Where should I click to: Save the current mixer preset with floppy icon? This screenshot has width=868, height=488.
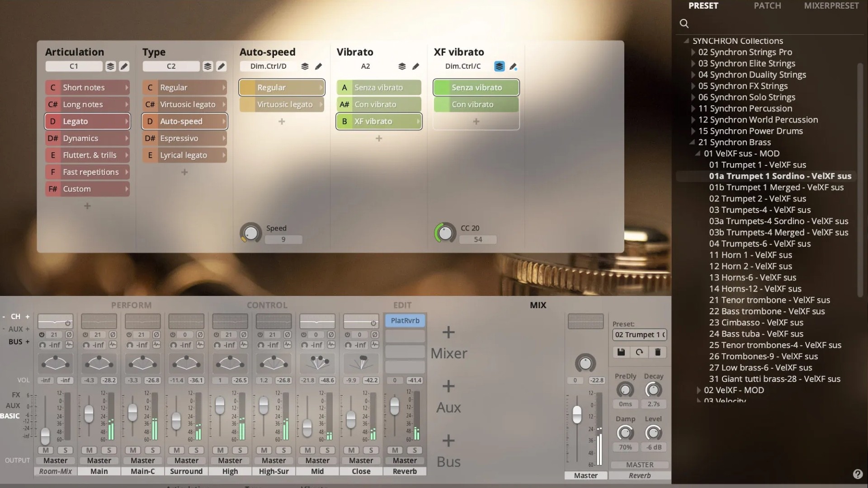[621, 352]
